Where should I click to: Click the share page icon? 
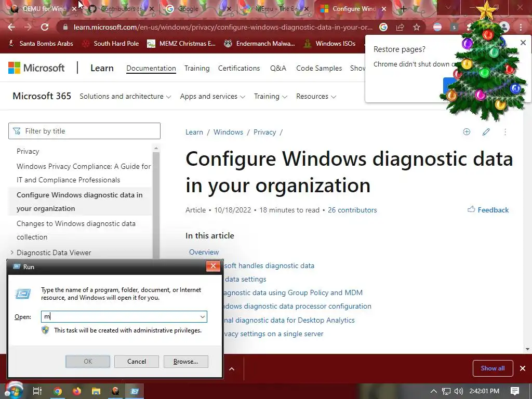(x=400, y=27)
